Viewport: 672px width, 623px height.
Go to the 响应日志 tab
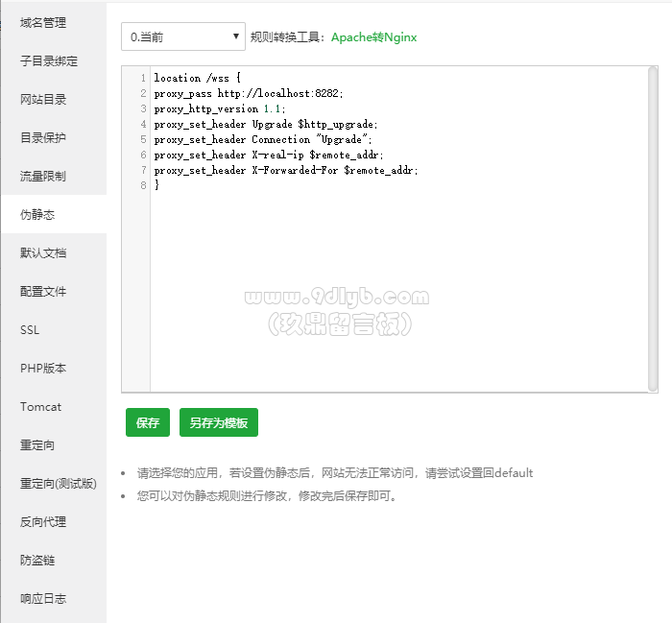(54, 599)
